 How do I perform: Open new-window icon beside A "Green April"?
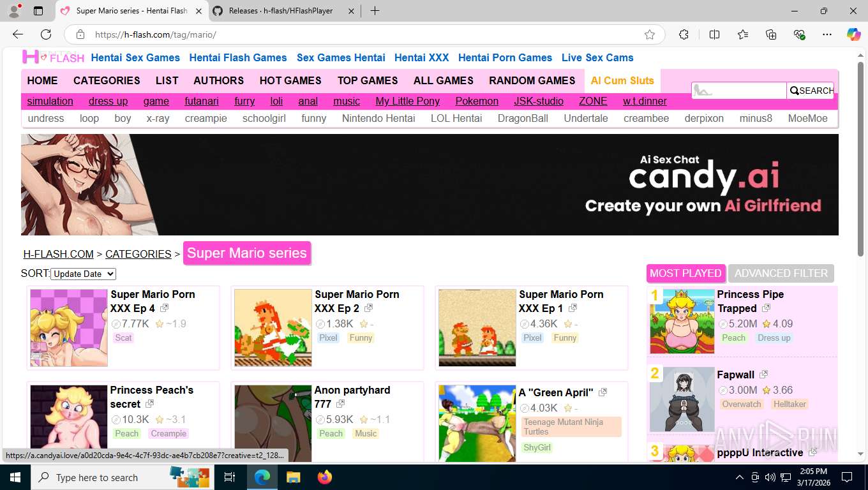tap(602, 392)
